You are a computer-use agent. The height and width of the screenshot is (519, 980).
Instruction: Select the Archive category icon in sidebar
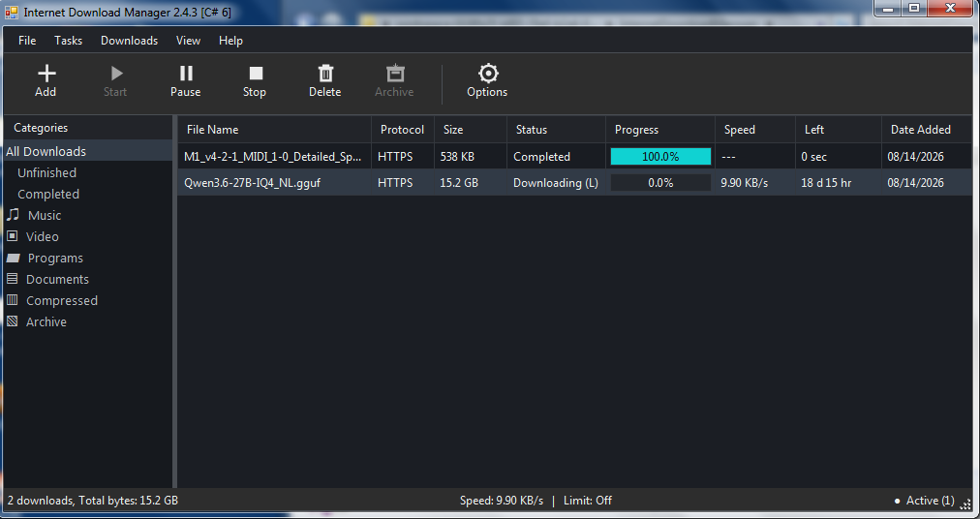(x=12, y=321)
